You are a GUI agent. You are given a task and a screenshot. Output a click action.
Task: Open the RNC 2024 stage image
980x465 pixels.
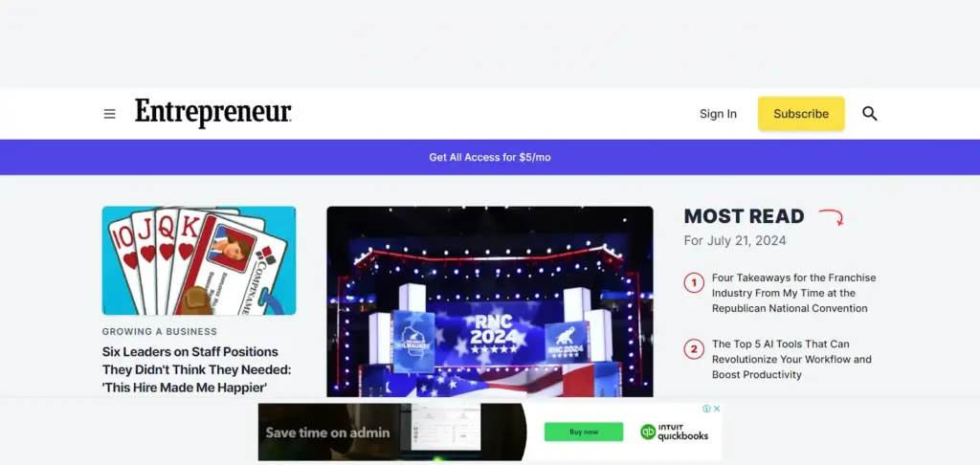click(490, 301)
